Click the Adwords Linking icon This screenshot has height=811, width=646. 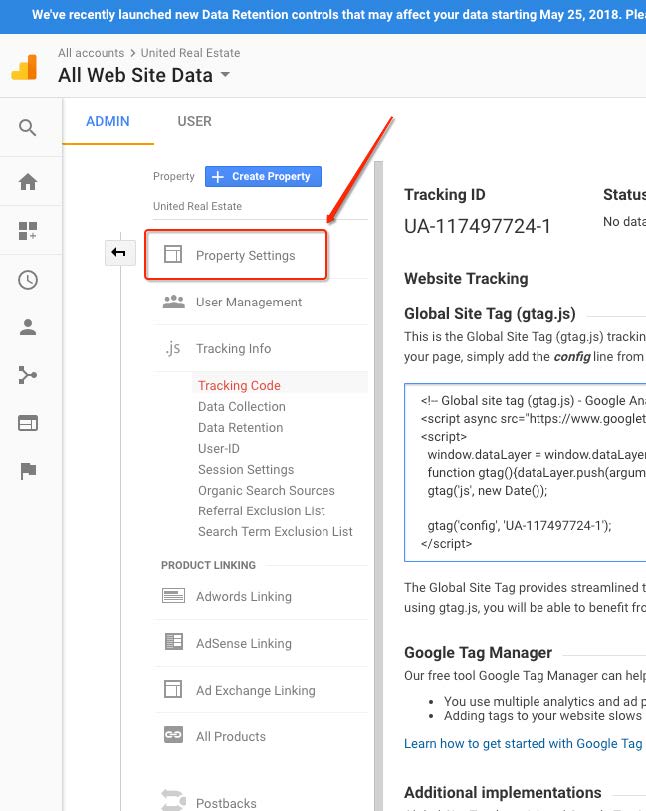(173, 596)
